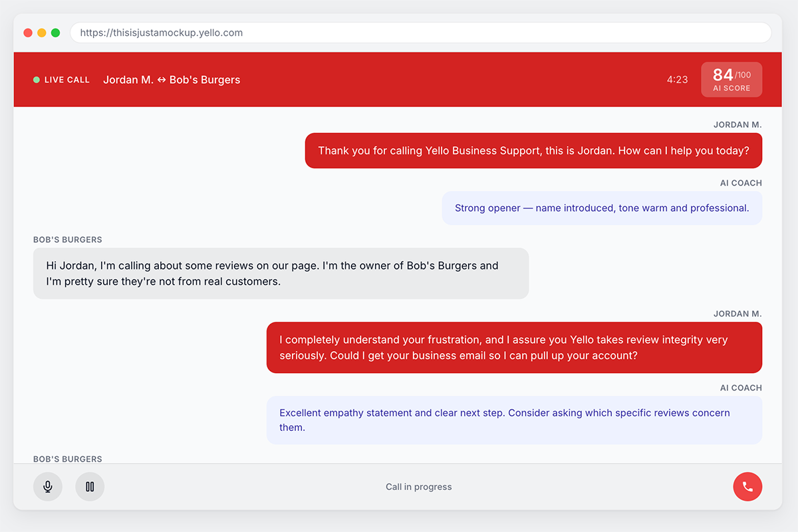This screenshot has width=798, height=532.
Task: Open the AI Coach 'Excellent empathy statement' tip
Action: [514, 420]
